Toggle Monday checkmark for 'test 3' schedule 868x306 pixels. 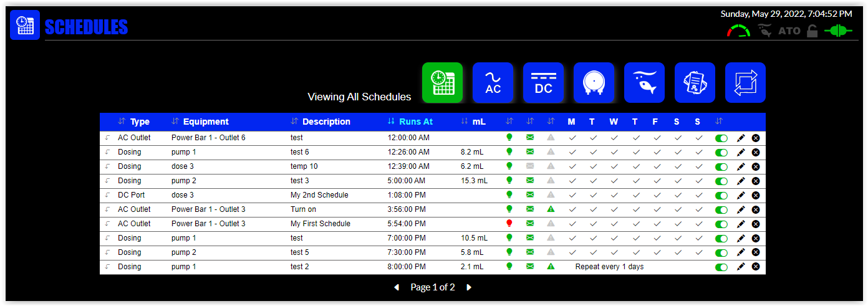point(572,181)
